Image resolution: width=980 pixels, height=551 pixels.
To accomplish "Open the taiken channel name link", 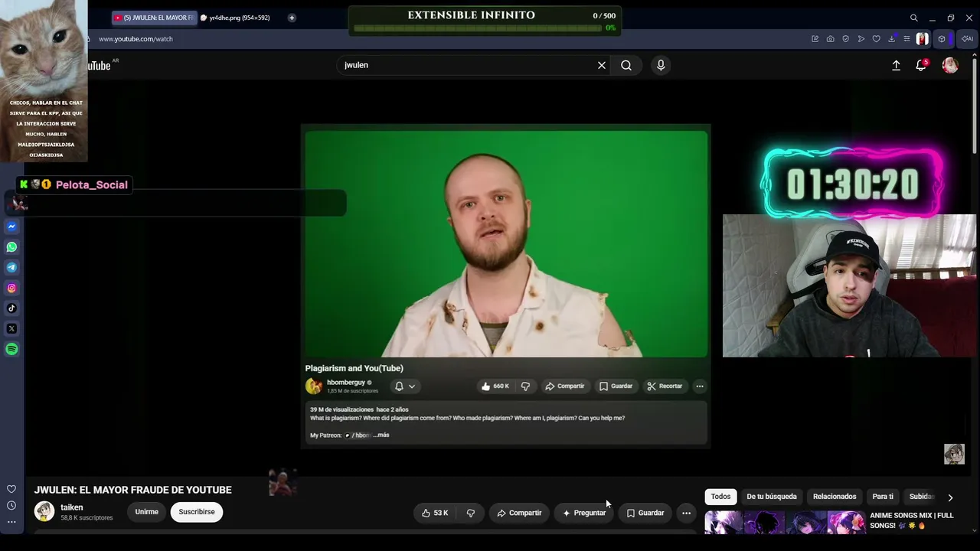I will coord(72,507).
